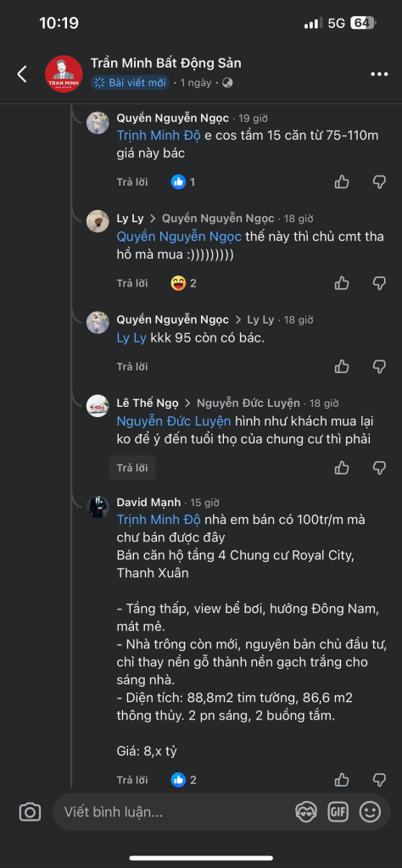Dislike David Mạnh's comment with thumbs down
The height and width of the screenshot is (868, 402).
tap(379, 780)
